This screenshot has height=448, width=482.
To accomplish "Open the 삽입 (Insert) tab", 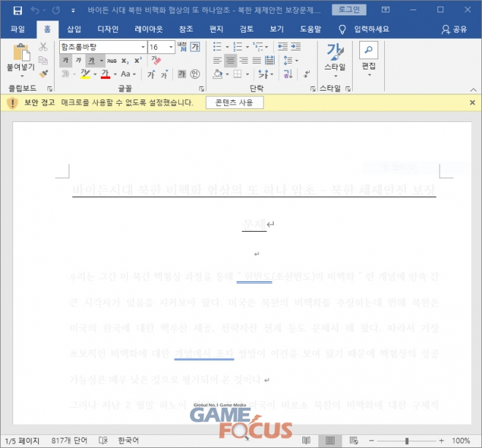I will [74, 29].
